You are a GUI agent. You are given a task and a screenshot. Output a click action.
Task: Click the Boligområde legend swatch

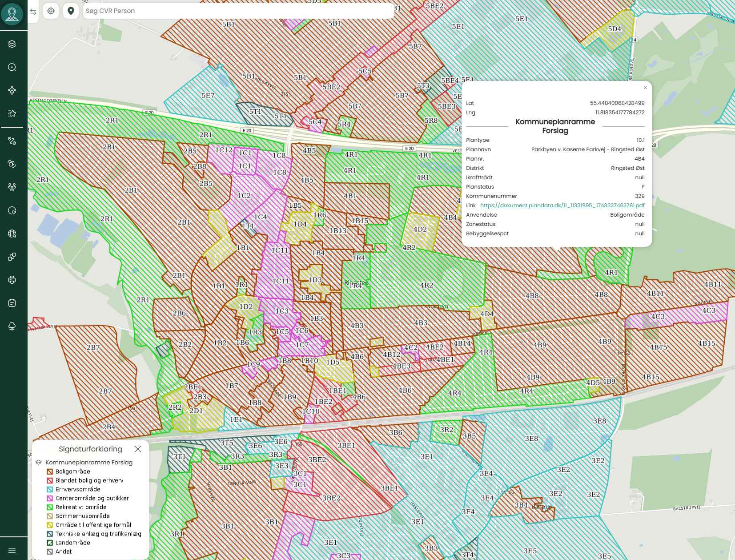[50, 471]
